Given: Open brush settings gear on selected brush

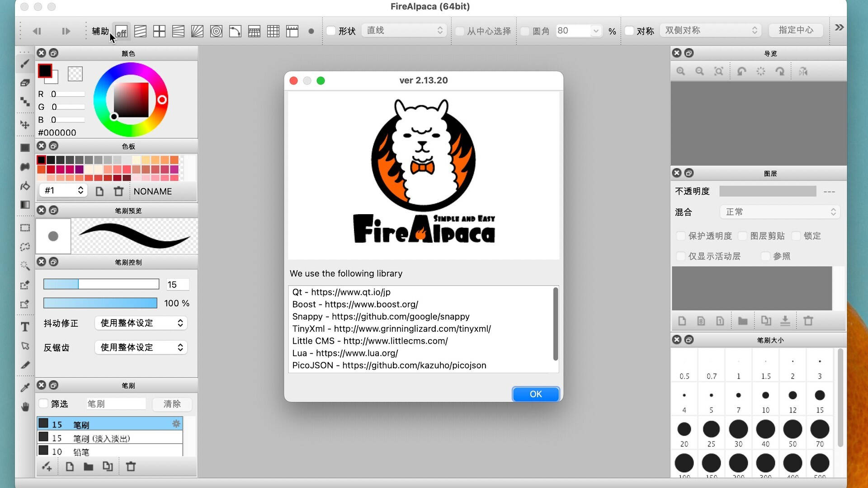Looking at the screenshot, I should [x=176, y=423].
